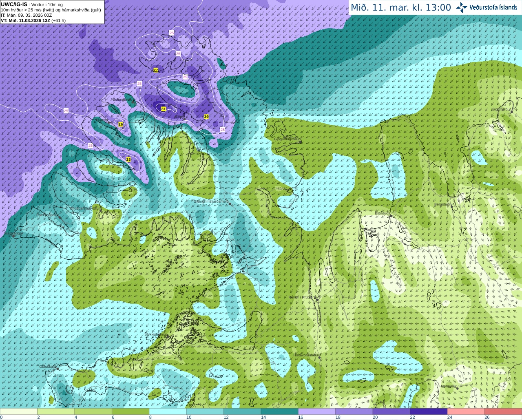Click the legend scale number 22
Screen dimensions: 522x420
[x=412, y=417]
